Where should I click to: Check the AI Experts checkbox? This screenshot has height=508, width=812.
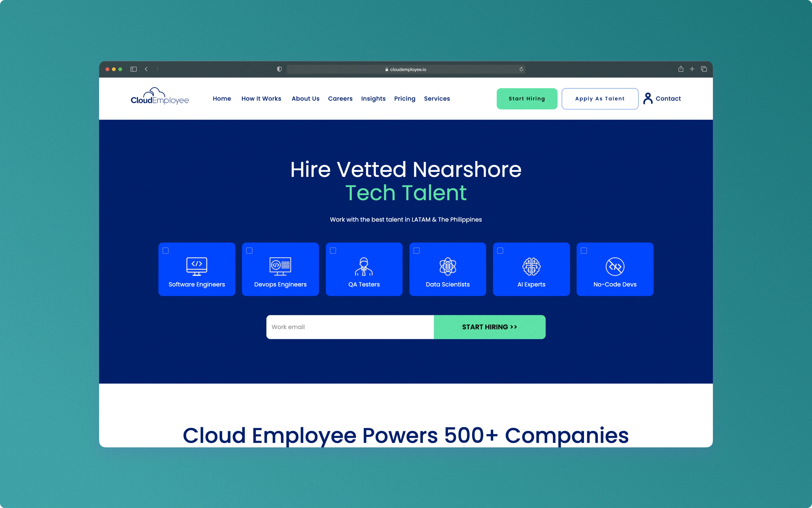click(x=500, y=251)
